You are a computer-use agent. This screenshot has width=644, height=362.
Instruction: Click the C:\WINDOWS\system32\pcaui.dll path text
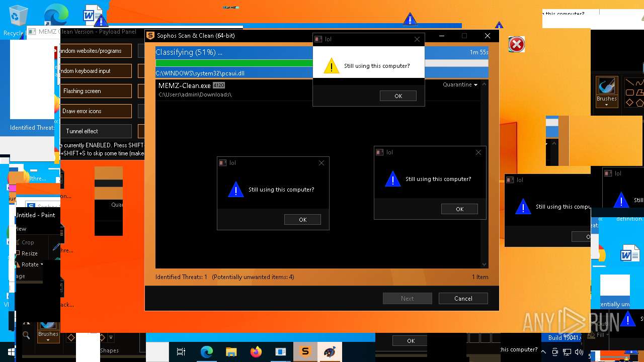tap(200, 73)
